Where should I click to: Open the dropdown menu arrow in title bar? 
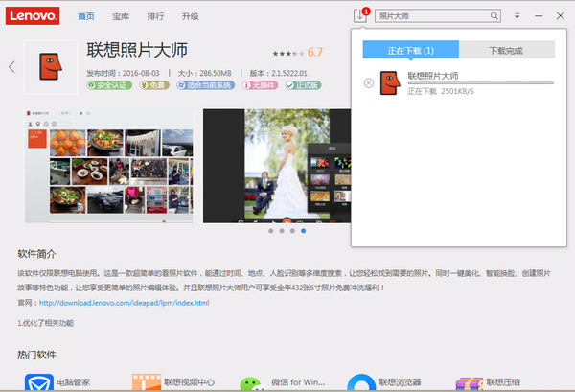[517, 16]
